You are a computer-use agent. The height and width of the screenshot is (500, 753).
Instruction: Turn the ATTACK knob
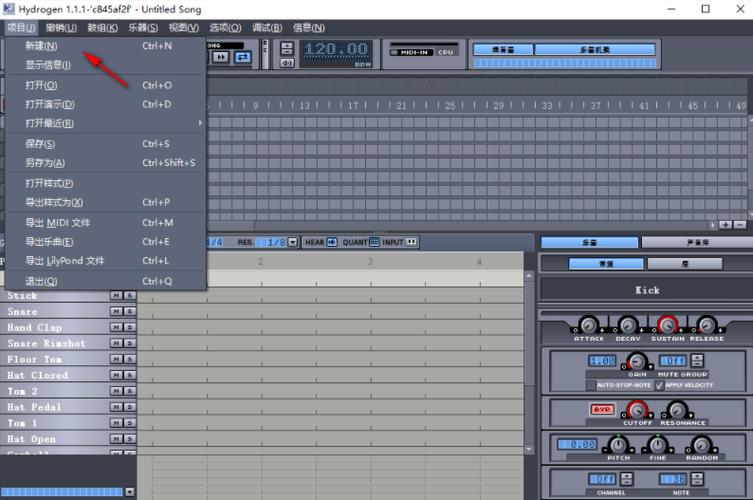[589, 325]
